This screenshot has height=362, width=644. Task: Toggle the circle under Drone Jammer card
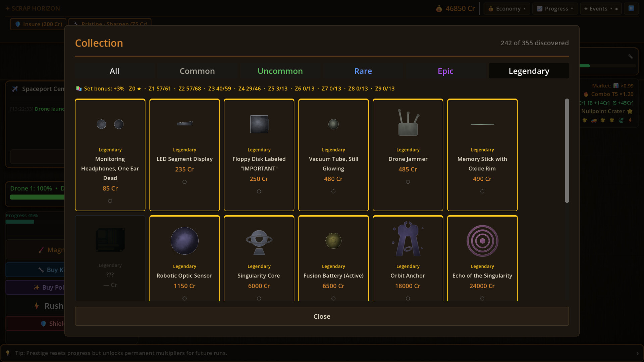point(408,182)
